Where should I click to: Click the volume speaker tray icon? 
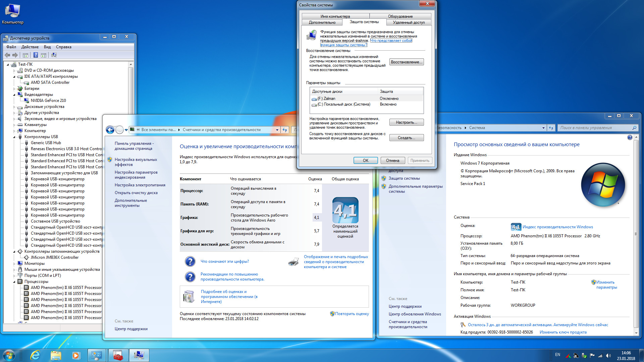[x=608, y=356]
